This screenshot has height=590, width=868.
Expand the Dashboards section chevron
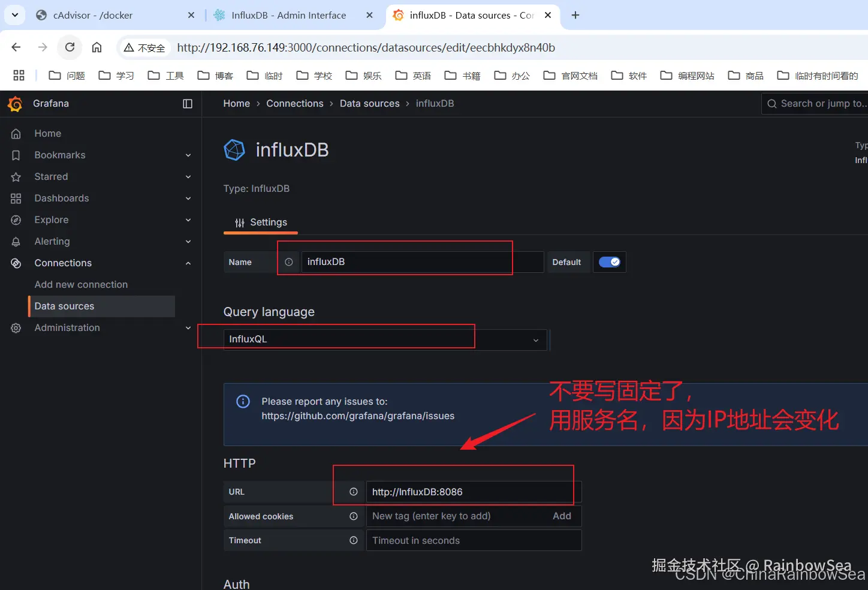pos(188,198)
